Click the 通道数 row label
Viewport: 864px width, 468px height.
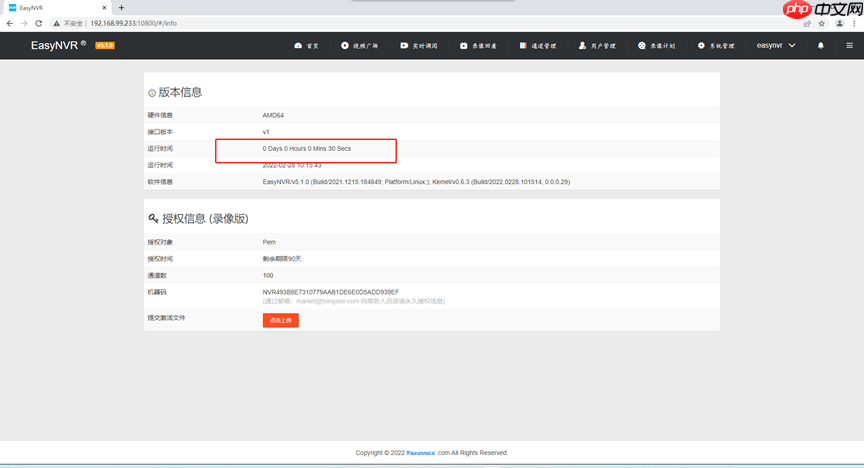click(x=157, y=275)
